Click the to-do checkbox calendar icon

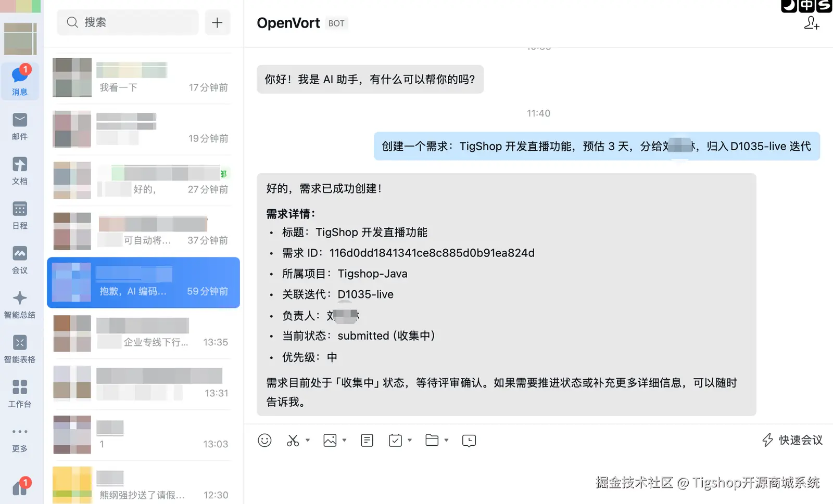click(x=395, y=441)
